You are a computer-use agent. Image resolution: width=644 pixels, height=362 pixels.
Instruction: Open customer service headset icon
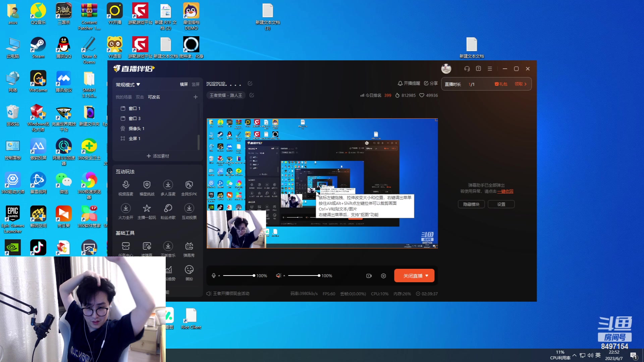click(467, 69)
